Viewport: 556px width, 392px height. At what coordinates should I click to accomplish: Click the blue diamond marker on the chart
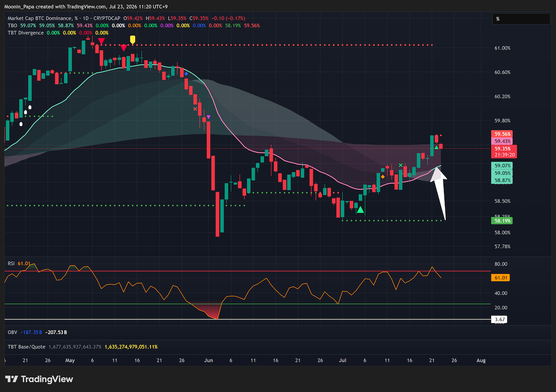[186, 74]
